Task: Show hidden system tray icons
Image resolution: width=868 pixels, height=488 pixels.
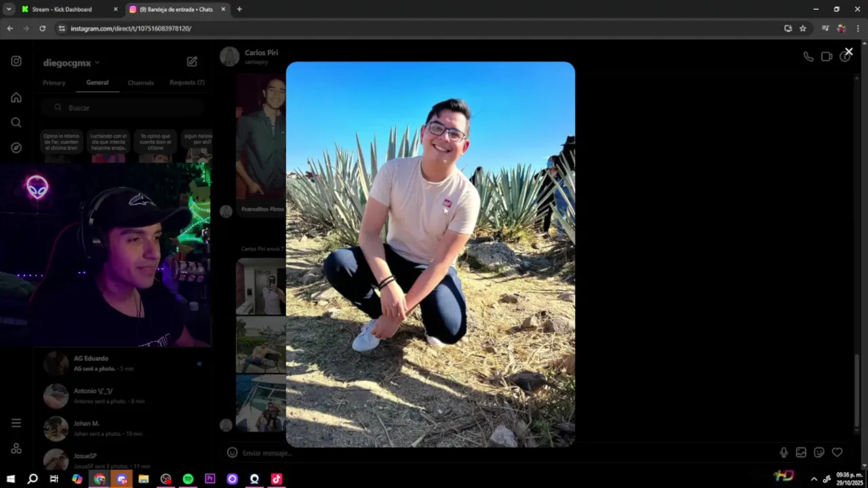Action: click(x=814, y=479)
